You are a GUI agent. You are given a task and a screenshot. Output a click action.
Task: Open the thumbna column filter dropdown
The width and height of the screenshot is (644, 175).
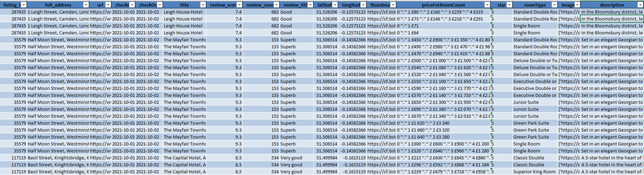(393, 5)
